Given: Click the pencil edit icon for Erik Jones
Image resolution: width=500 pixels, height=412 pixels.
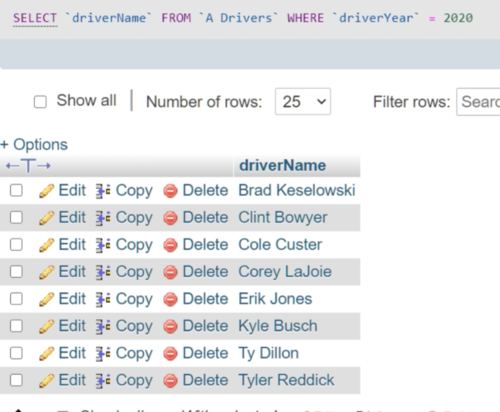Looking at the screenshot, I should [46, 299].
